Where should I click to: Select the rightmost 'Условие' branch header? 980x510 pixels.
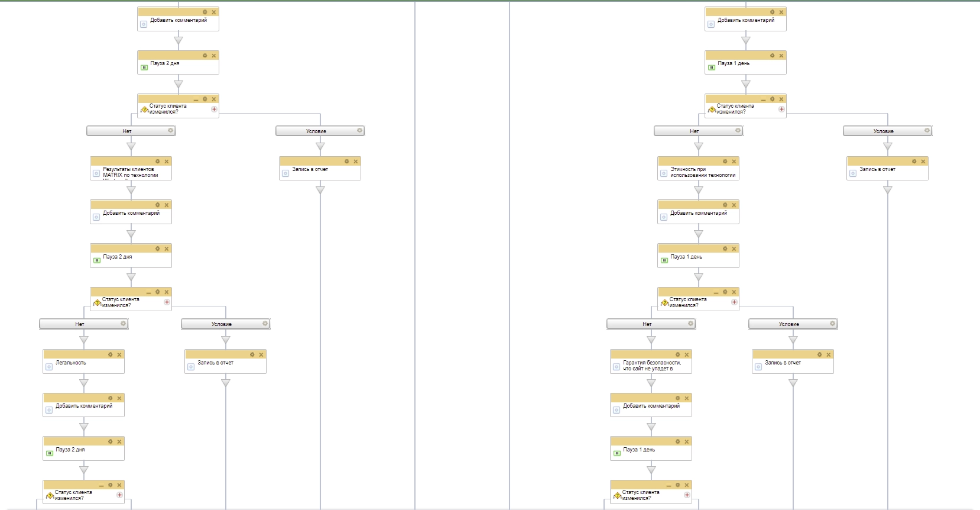coord(883,131)
